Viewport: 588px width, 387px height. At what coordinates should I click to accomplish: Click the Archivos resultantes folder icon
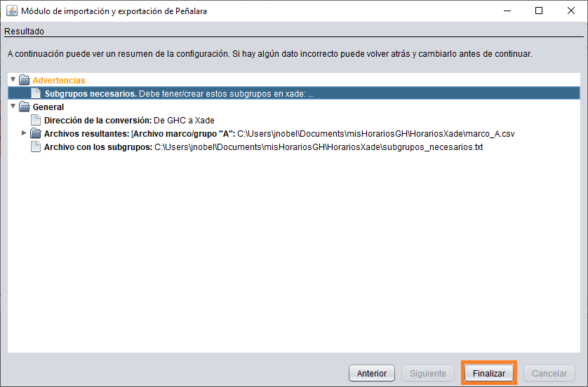point(36,134)
